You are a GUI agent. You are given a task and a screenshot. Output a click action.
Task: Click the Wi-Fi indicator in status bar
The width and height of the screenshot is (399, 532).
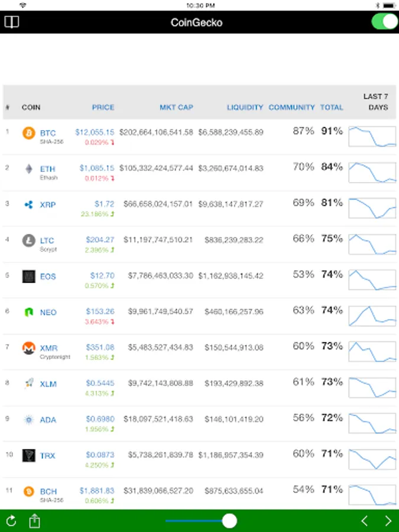22,5
